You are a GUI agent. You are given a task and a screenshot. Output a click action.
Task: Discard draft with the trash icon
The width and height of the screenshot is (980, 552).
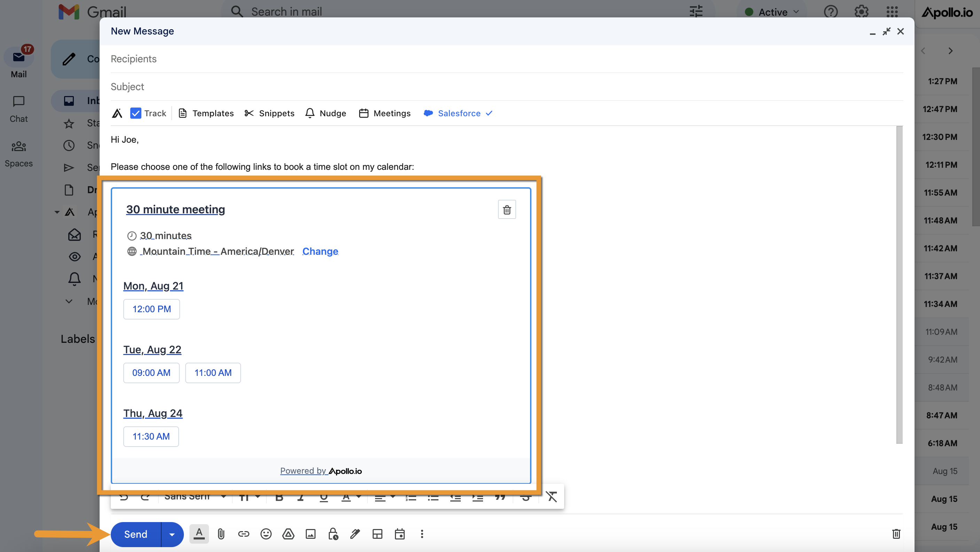896,534
